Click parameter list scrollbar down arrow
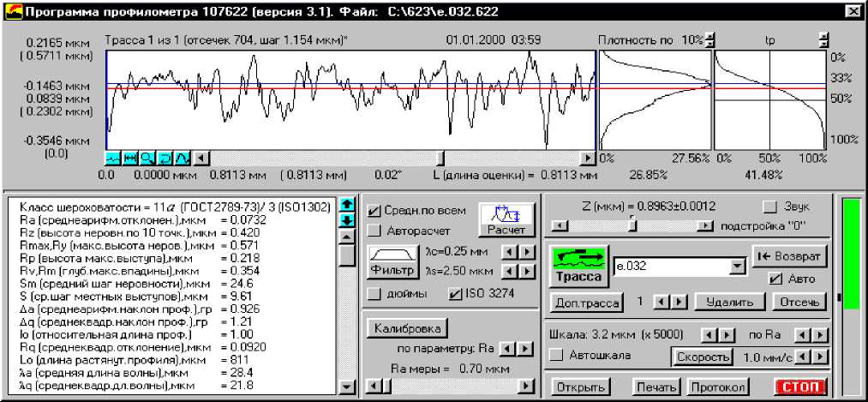Viewport: 868px width, 402px height. point(346,386)
